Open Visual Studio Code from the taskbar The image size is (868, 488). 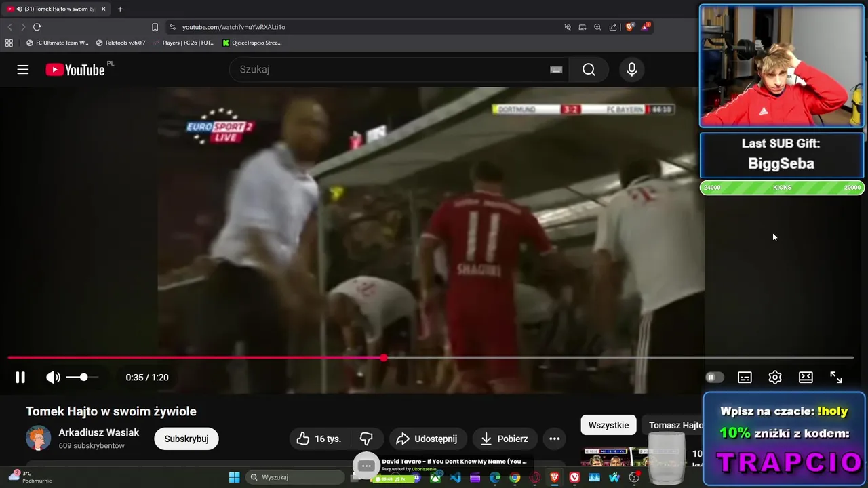click(455, 477)
